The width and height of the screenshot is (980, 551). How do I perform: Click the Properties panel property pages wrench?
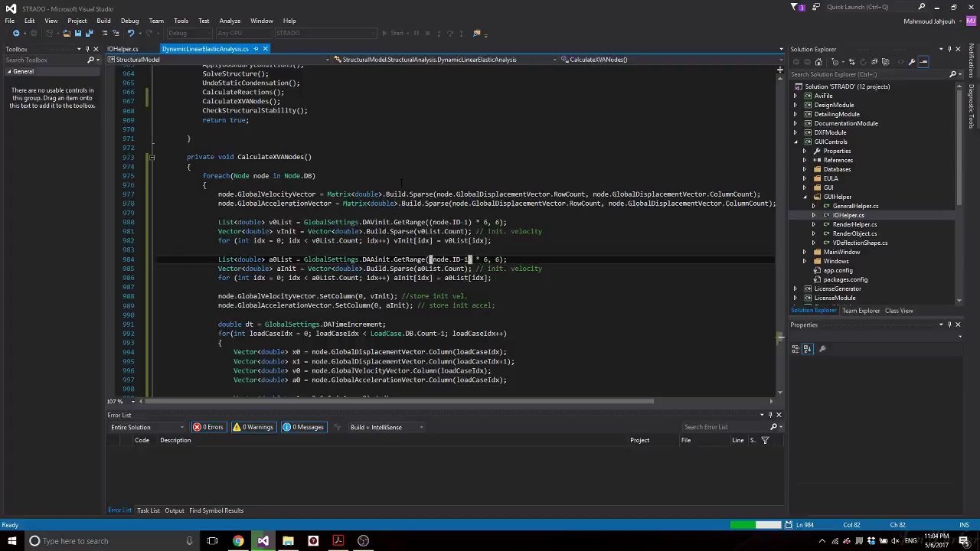[x=822, y=349]
